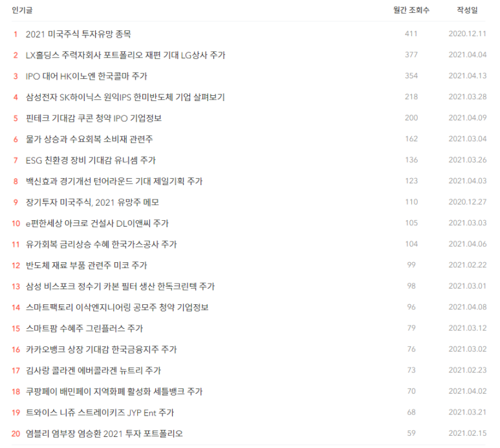Open post 'IPO 대어 HK이노엔 한국콜마 주가'

tap(87, 76)
